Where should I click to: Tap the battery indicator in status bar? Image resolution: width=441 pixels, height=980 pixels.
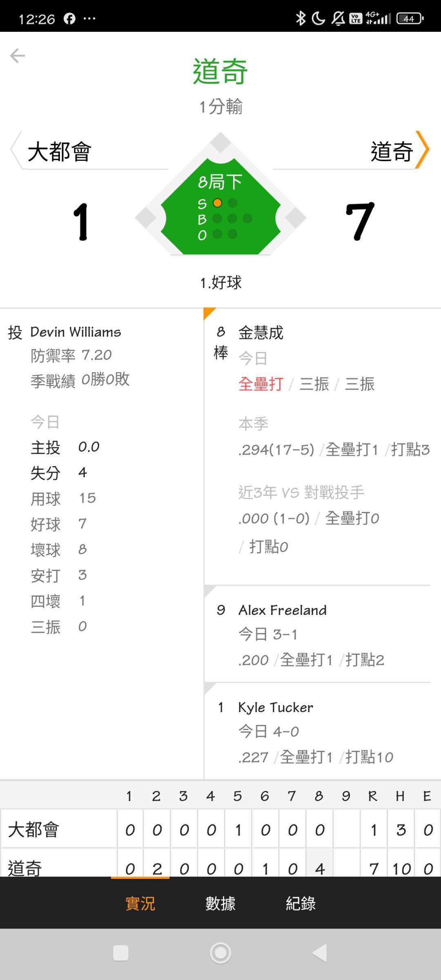pyautogui.click(x=410, y=18)
